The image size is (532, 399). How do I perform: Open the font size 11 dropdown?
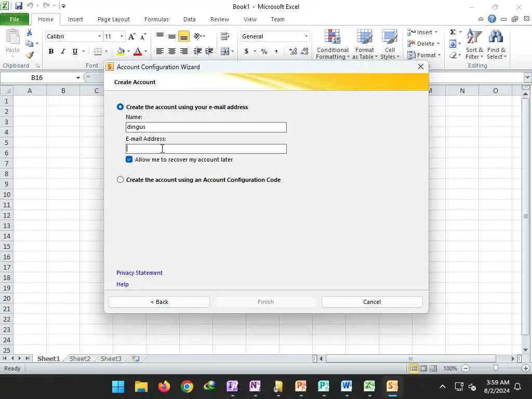[x=122, y=36]
